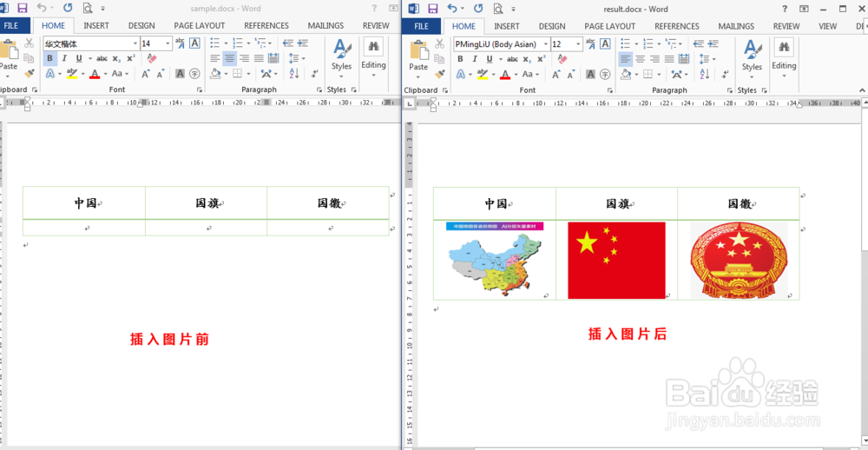This screenshot has width=868, height=450.
Task: Open font name dropdown in sample.docx window
Action: [x=135, y=43]
